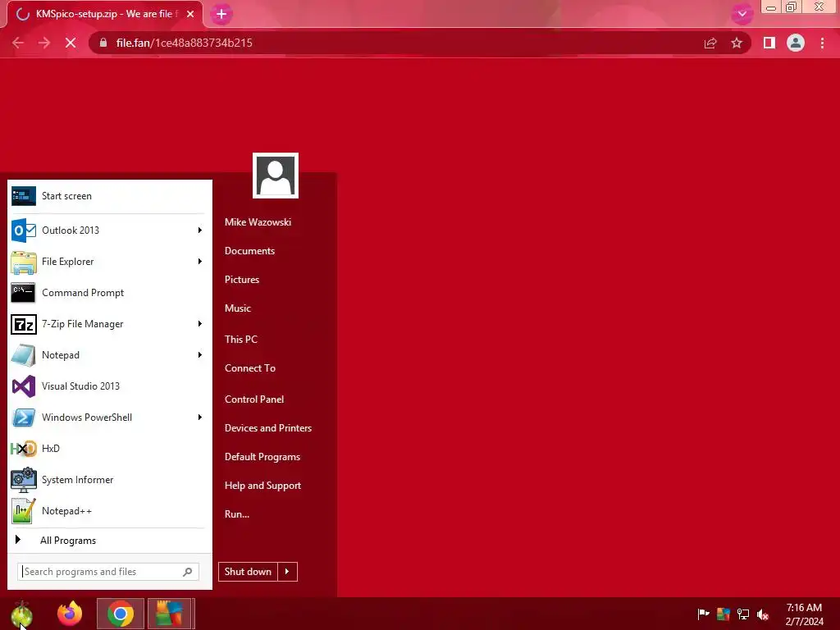Expand Outlook 2013 jump list arrow

pyautogui.click(x=200, y=231)
